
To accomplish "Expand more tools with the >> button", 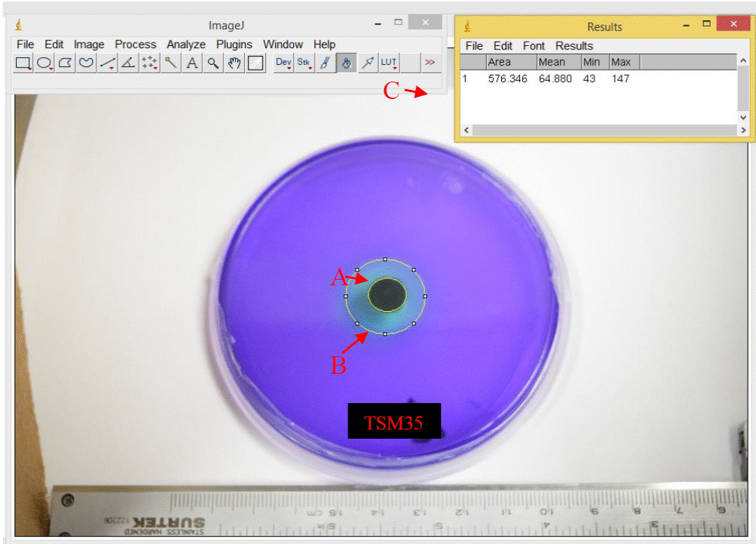I will coord(430,63).
